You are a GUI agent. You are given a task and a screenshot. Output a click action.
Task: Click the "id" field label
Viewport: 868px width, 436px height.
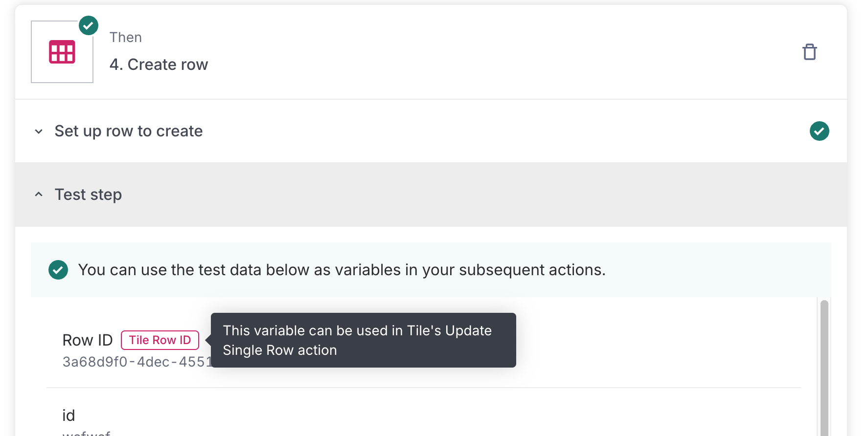tap(69, 415)
